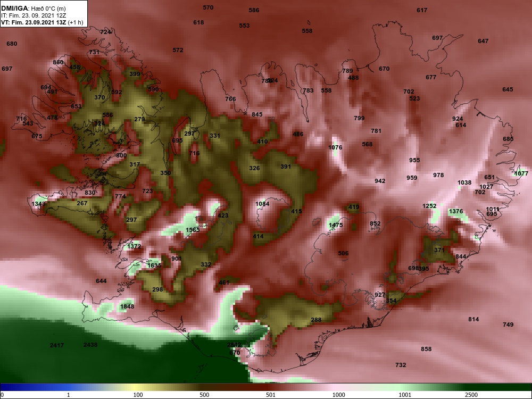Click the VT valid time line reading 13Z
This screenshot has width=532, height=399.
42,22
